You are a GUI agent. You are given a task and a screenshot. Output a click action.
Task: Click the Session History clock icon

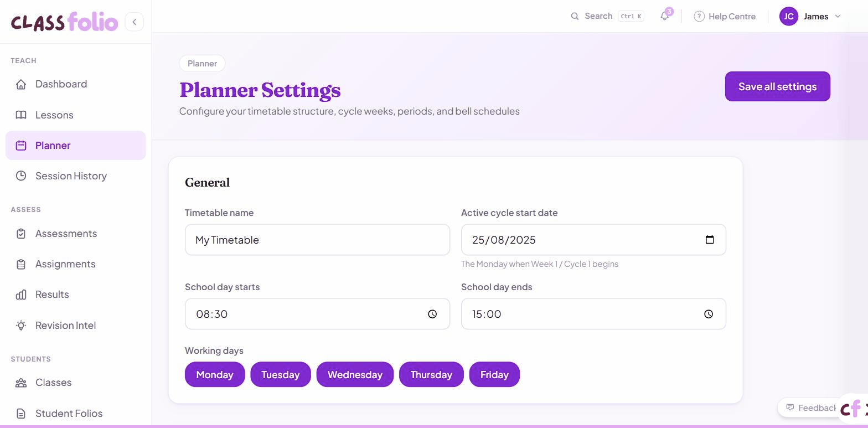21,176
